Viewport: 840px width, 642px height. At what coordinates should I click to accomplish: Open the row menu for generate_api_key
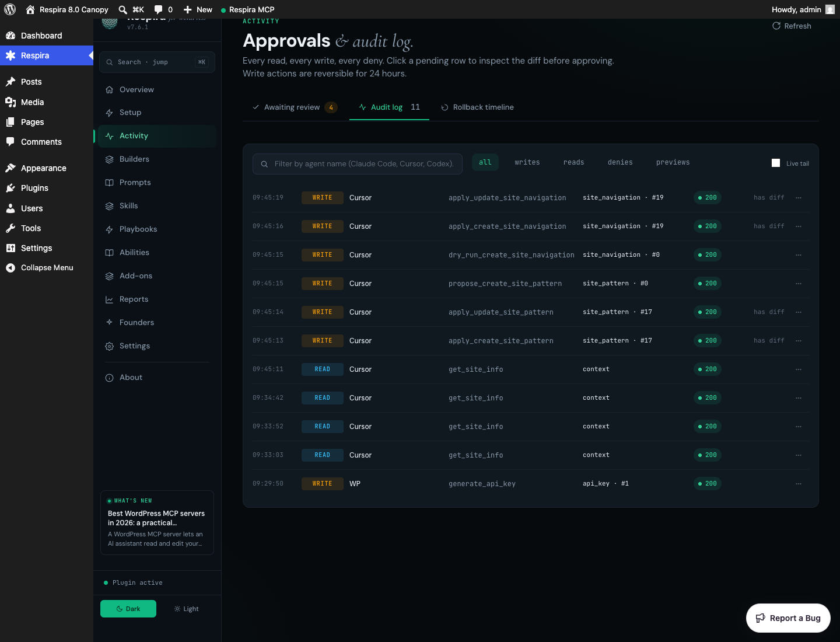click(799, 484)
